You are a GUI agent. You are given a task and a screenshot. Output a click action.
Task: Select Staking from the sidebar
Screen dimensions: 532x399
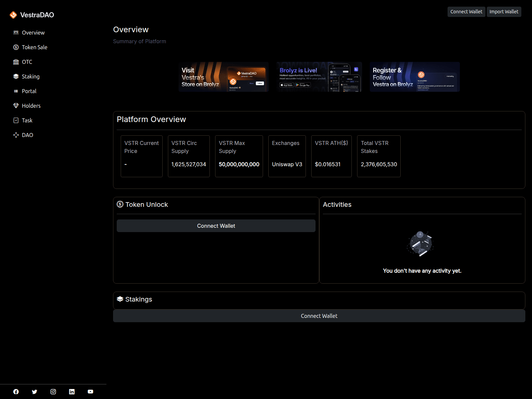pyautogui.click(x=31, y=76)
